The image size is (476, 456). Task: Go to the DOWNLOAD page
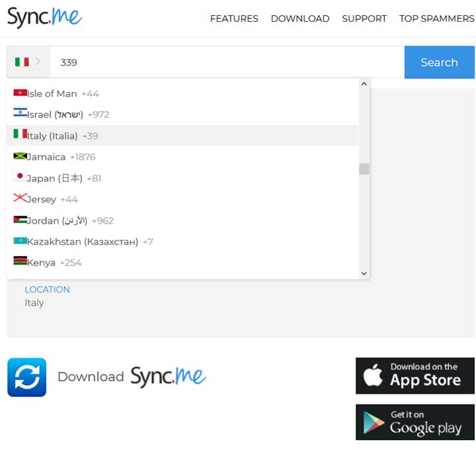[300, 19]
